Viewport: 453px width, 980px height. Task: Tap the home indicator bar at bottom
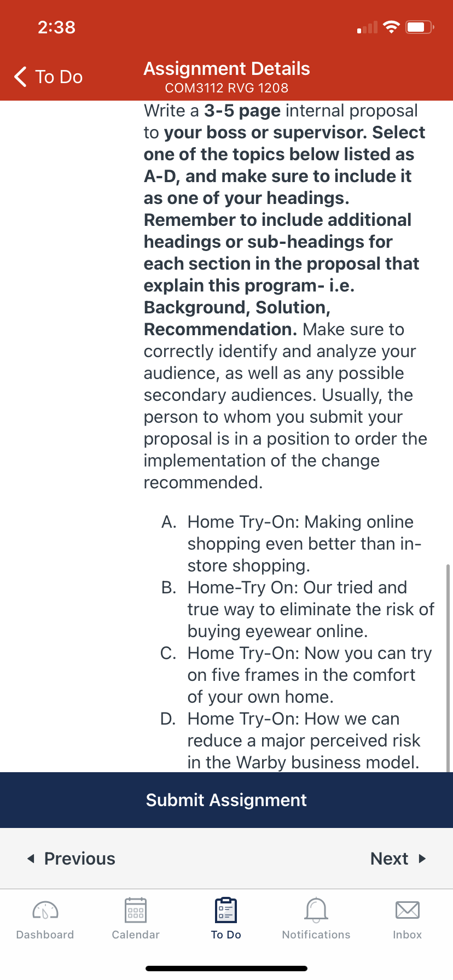[x=226, y=968]
